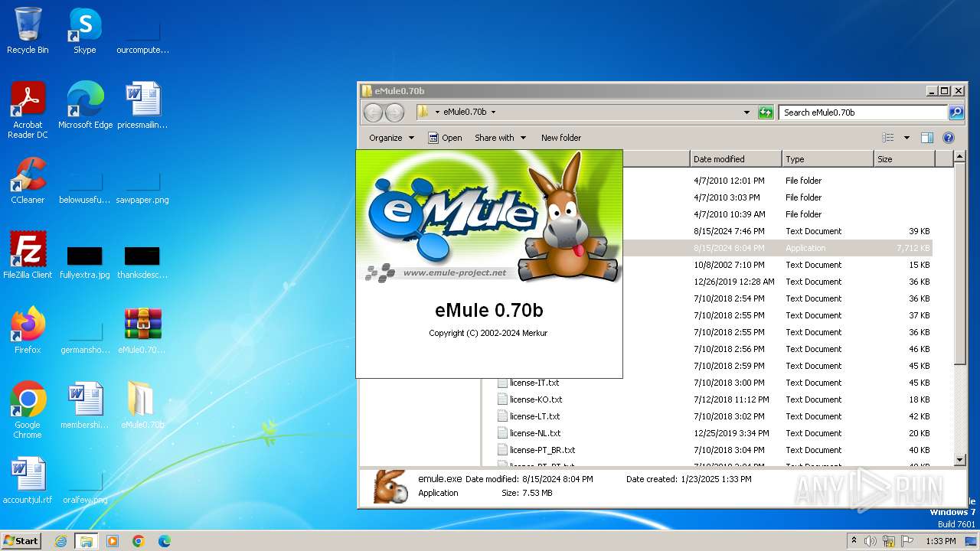Select license-LT.txt file
The width and height of the screenshot is (980, 551).
coord(534,416)
